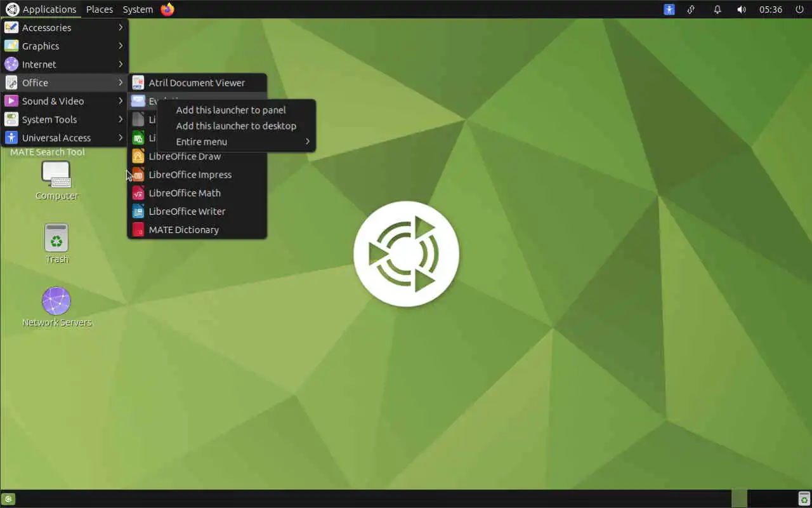Click the green LibreOffice Calc icon
Viewport: 812px width, 508px height.
[x=138, y=138]
